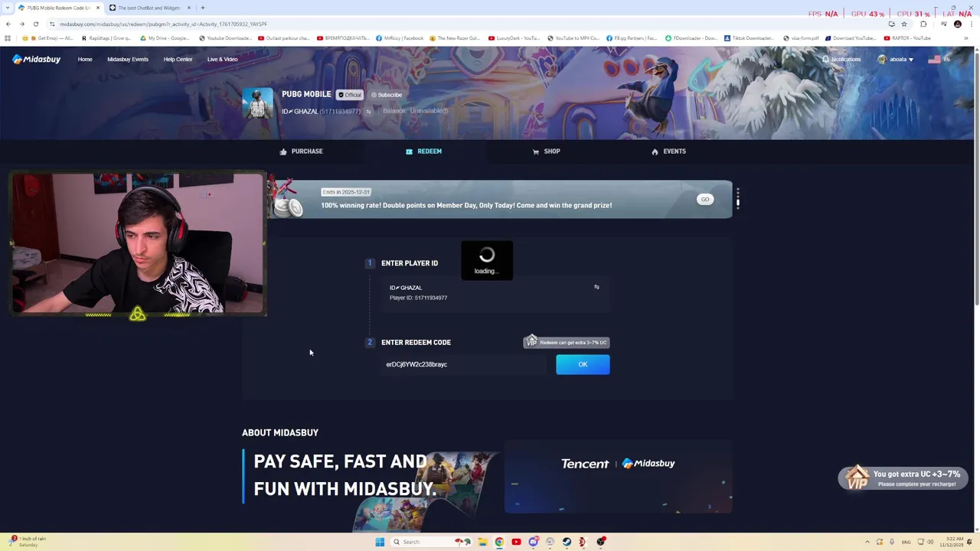Go to Help Center
980x551 pixels.
(x=178, y=59)
